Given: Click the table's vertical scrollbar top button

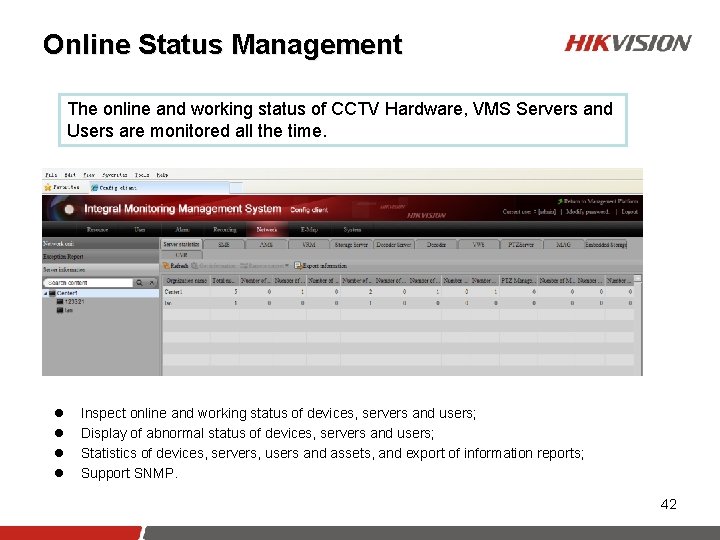Looking at the screenshot, I should [x=638, y=279].
